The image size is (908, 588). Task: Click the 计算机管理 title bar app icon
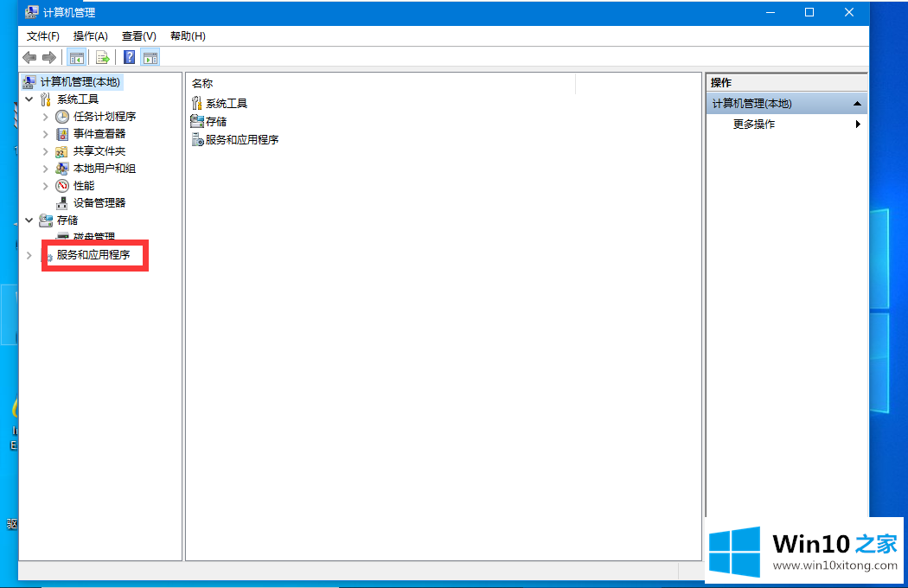click(x=31, y=12)
